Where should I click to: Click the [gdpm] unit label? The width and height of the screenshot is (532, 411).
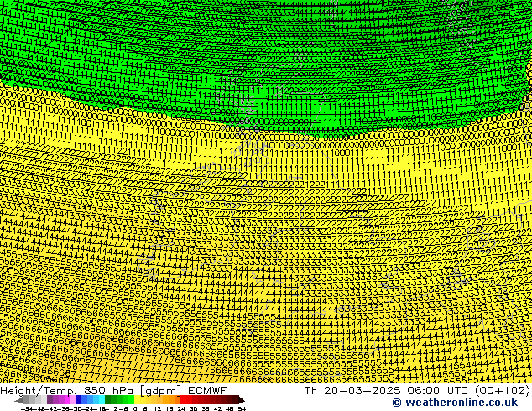161,391
